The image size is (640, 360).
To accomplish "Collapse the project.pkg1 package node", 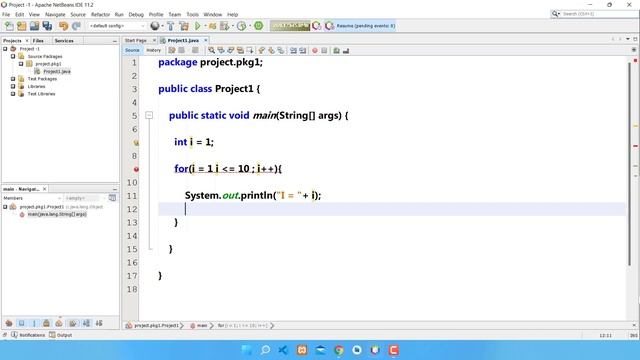I will (21, 64).
